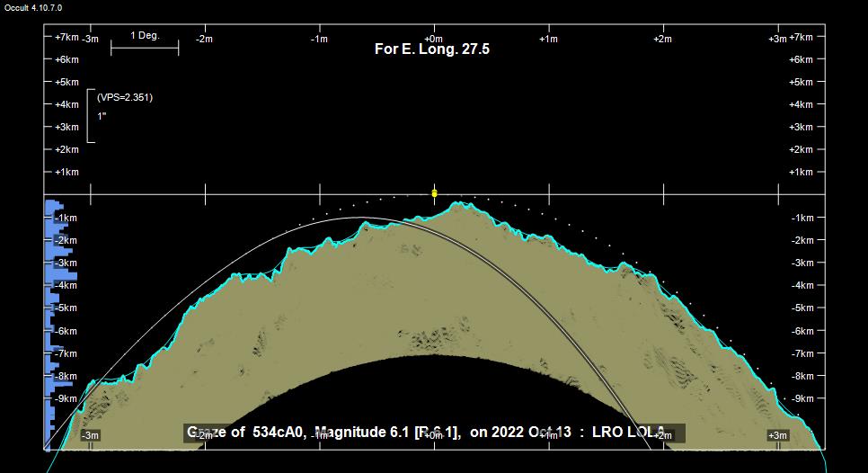Click '+3m' label at the bottom right
868x473 pixels.
[x=777, y=435]
